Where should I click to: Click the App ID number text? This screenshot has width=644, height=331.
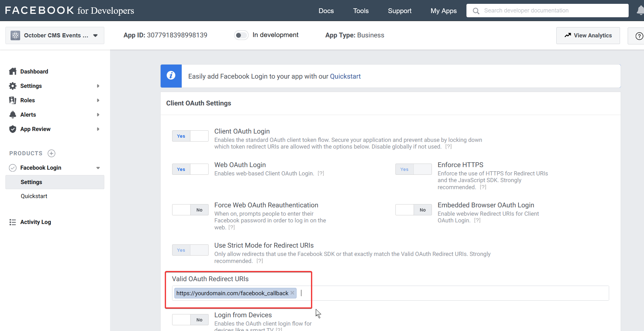[x=177, y=35]
